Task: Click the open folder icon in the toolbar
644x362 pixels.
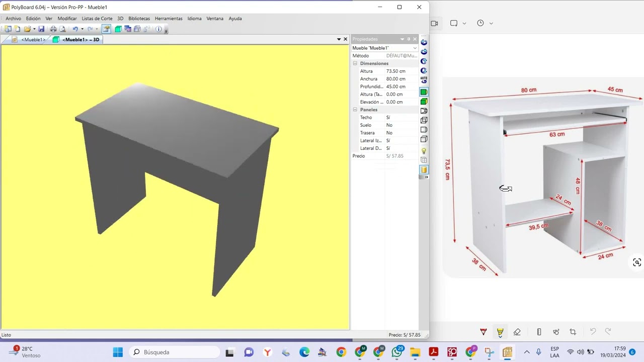Action: (27, 29)
